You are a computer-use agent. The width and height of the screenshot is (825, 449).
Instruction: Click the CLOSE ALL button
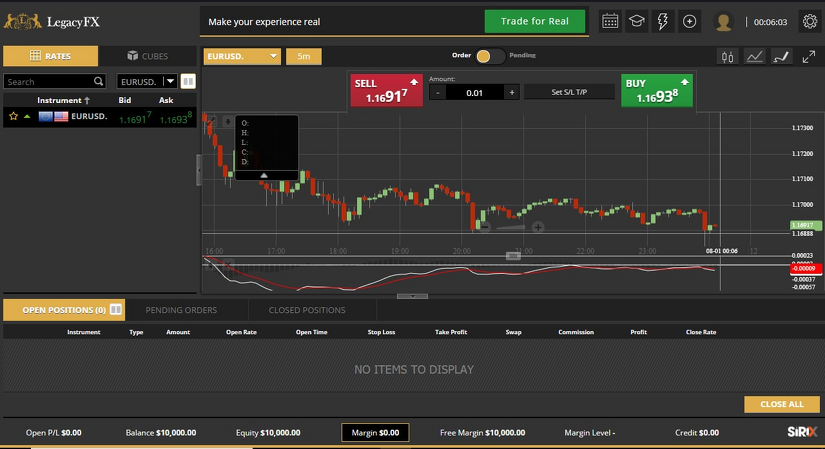point(782,404)
